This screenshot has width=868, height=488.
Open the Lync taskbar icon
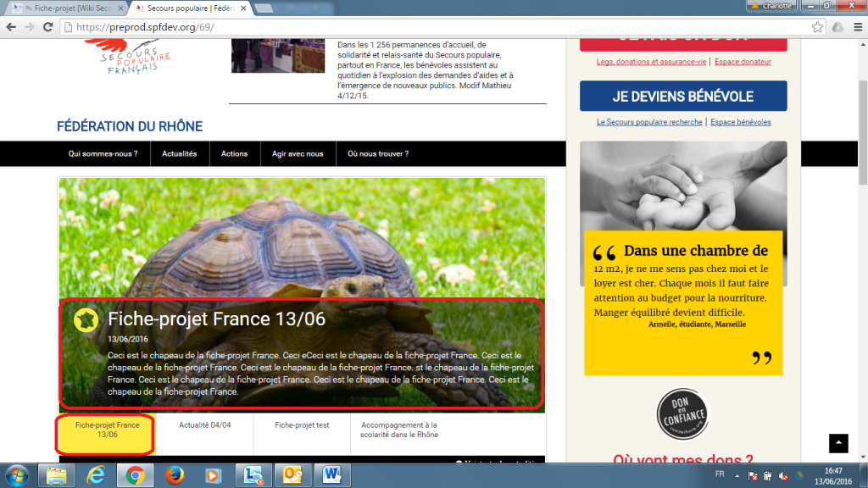253,476
